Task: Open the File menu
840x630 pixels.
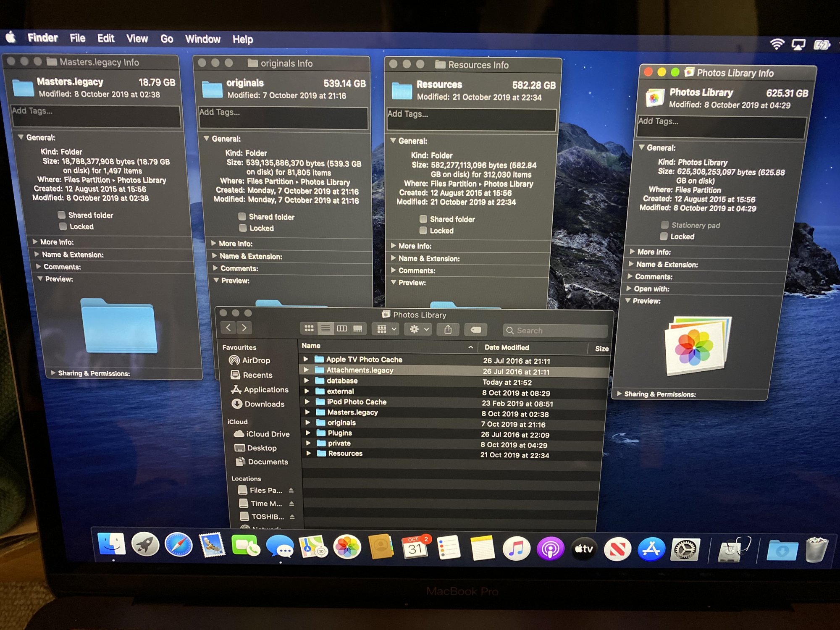Action: point(77,38)
